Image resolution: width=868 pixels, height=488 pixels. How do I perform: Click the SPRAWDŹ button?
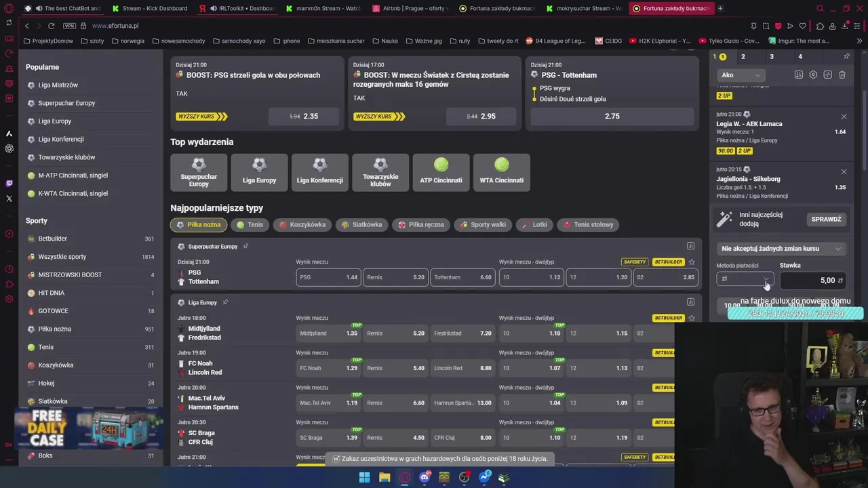pyautogui.click(x=826, y=219)
